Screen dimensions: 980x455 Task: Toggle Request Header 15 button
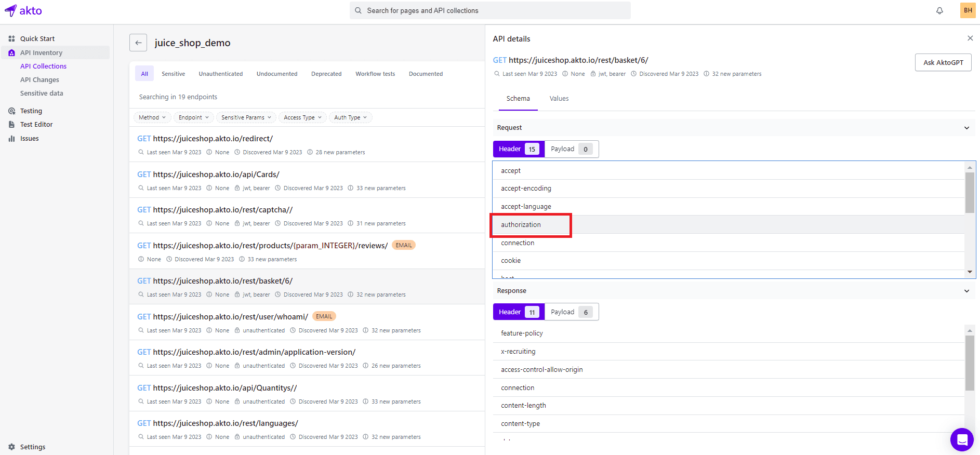pos(519,149)
